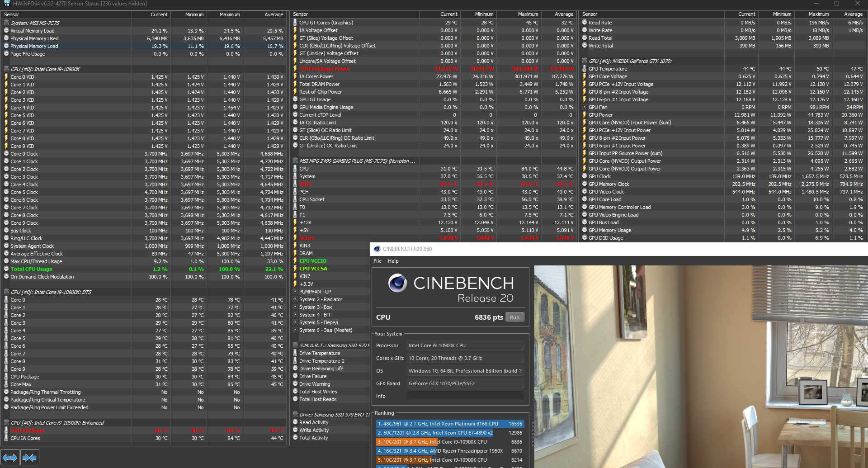Click the Processor field in Cinebench
This screenshot has height=468, width=868.
point(465,345)
